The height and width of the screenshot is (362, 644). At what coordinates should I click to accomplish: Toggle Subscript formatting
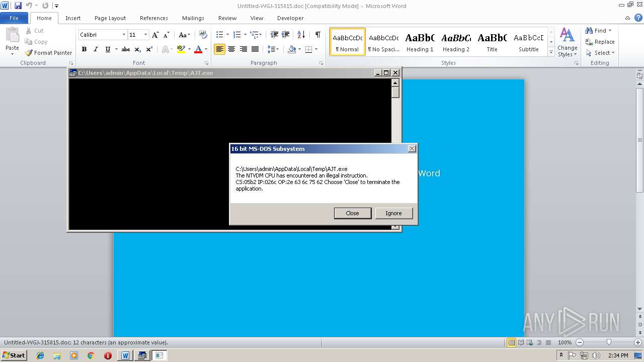(x=137, y=49)
